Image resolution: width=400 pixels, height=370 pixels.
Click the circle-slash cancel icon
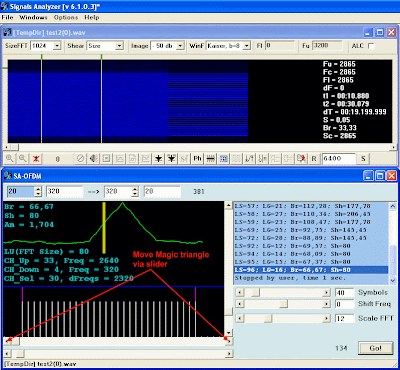pos(80,159)
